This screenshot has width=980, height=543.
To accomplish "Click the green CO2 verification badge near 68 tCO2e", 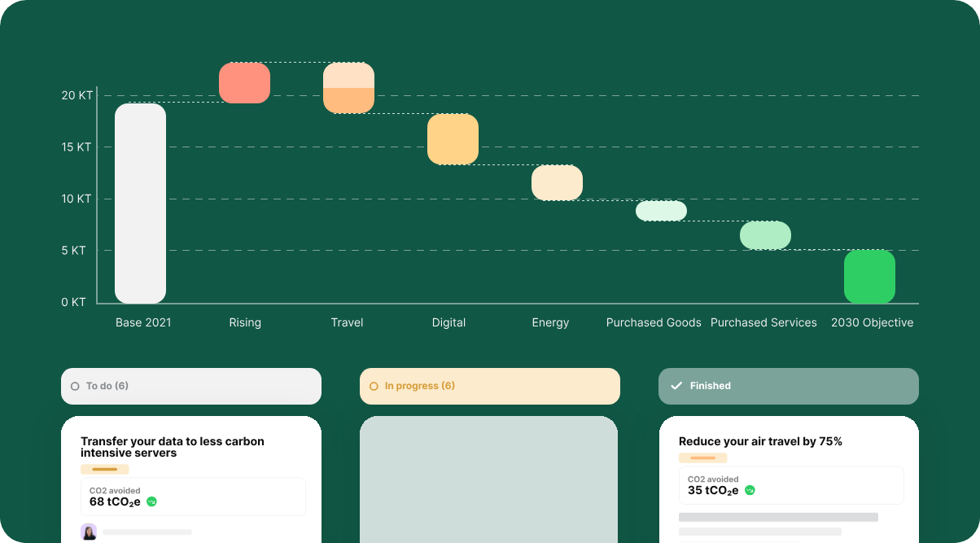I will (x=152, y=502).
